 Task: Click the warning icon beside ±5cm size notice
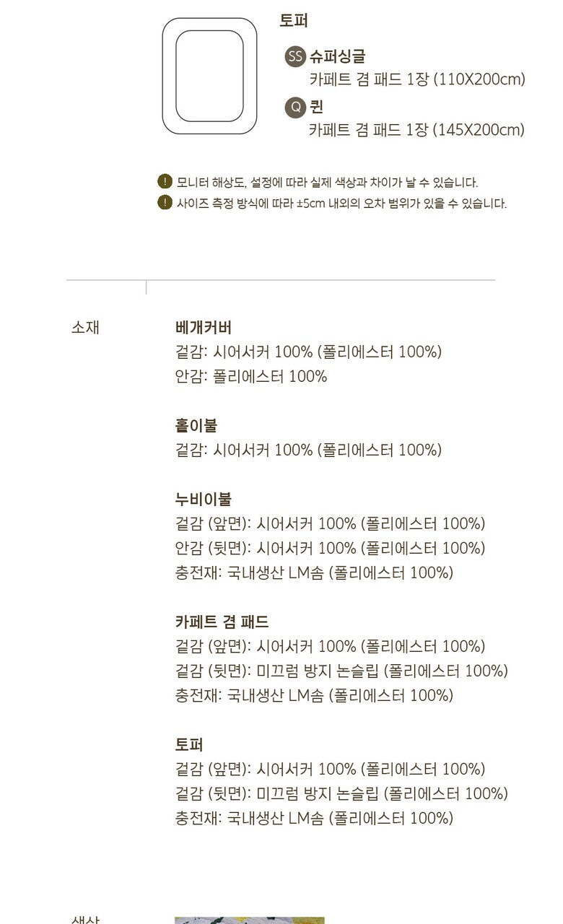165,203
